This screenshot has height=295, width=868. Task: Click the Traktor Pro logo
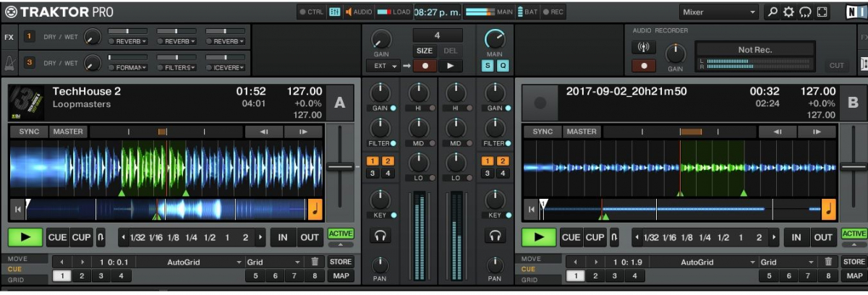(x=58, y=12)
